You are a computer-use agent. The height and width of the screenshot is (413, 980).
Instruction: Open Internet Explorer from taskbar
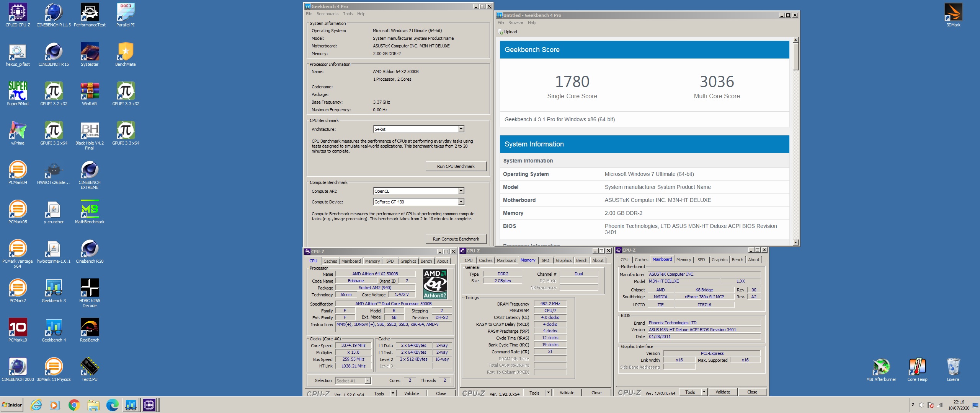[36, 405]
